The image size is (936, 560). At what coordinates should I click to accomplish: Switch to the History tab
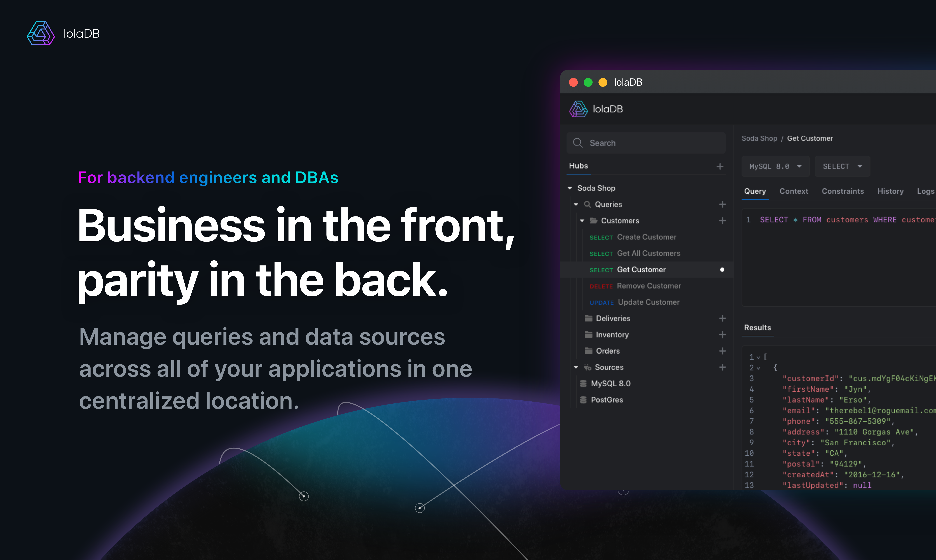(x=890, y=191)
